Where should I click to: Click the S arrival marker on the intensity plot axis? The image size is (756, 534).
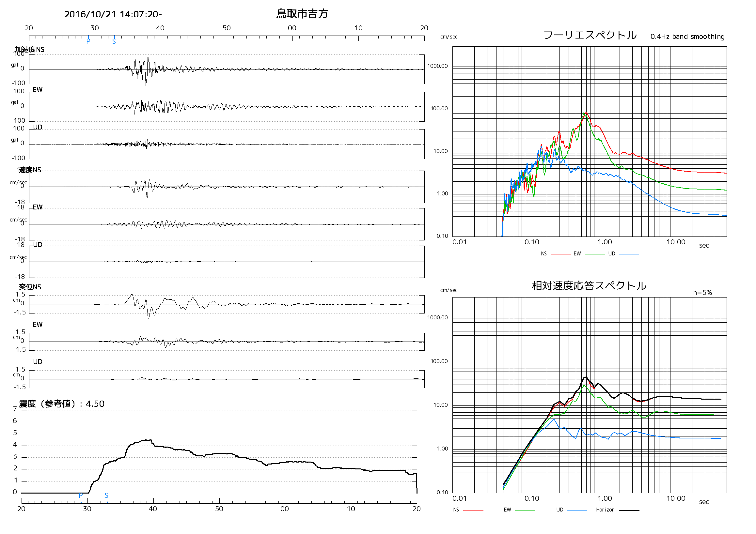pyautogui.click(x=106, y=496)
